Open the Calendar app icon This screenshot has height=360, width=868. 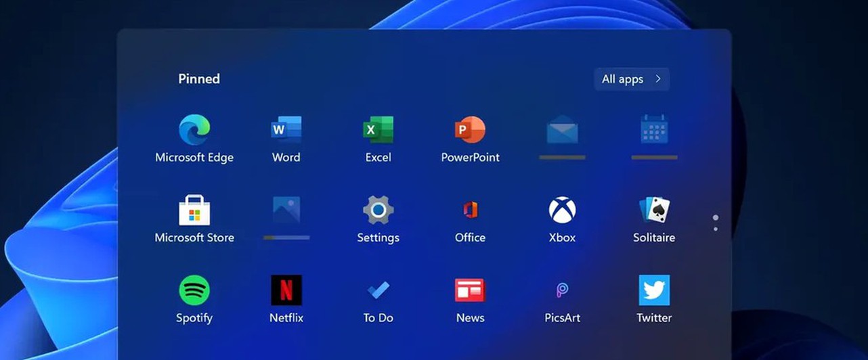(655, 129)
